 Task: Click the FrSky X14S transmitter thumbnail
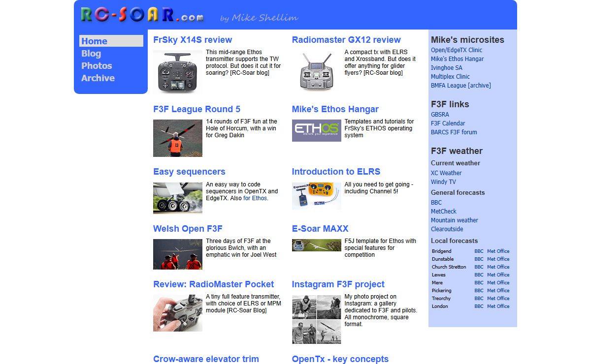coord(178,72)
